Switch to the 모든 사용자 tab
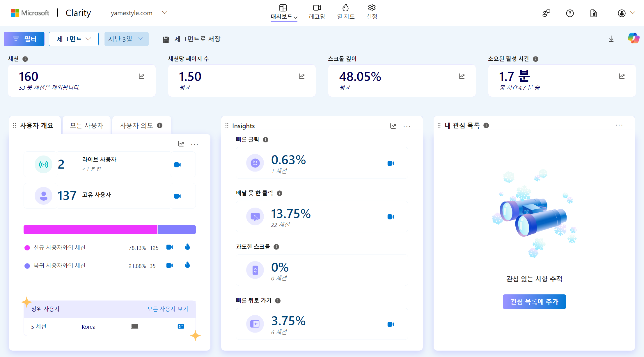 86,126
